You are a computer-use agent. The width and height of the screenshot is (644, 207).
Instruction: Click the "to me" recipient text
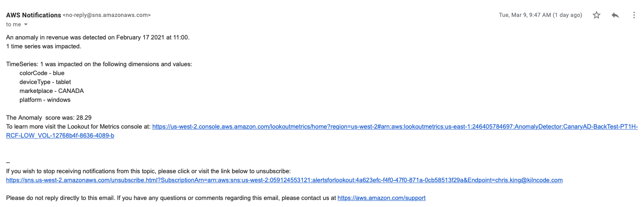pos(14,24)
